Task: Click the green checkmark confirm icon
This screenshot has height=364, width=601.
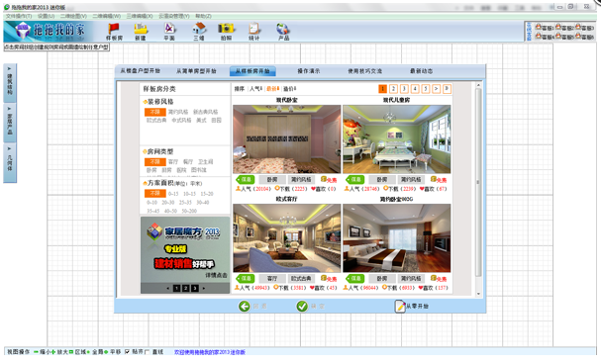Action: pos(302,307)
